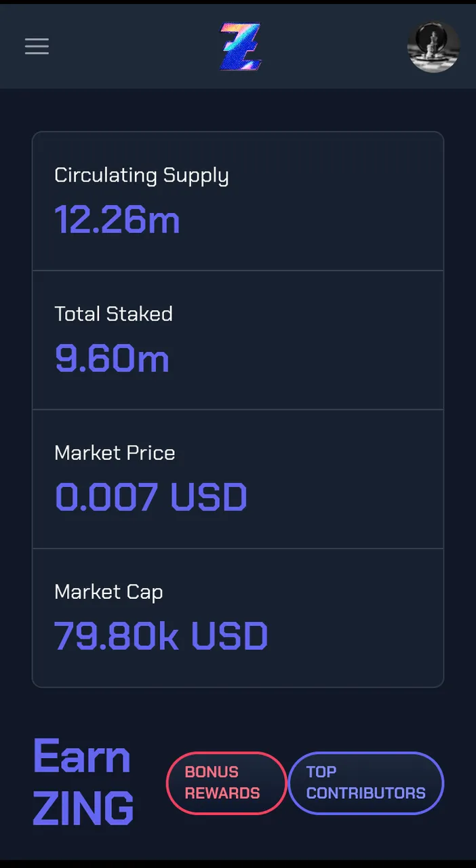Click the 79.80k USD value
476x868 pixels.
click(161, 636)
